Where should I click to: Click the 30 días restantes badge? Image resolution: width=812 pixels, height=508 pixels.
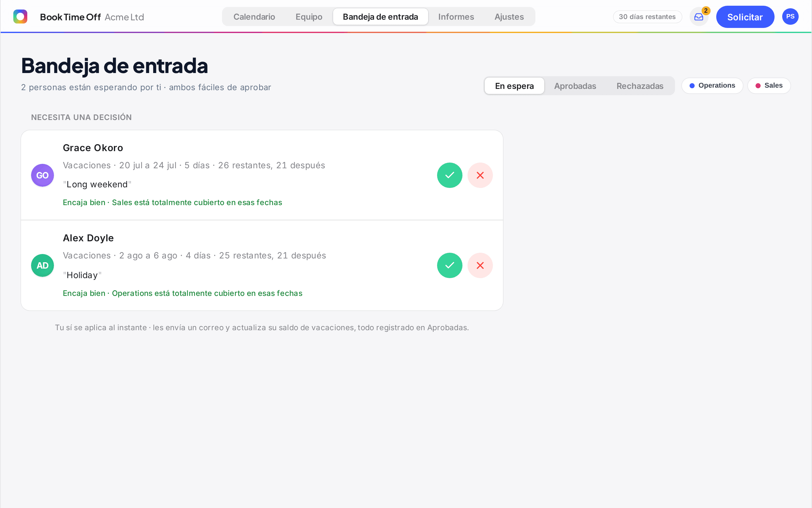(x=647, y=17)
